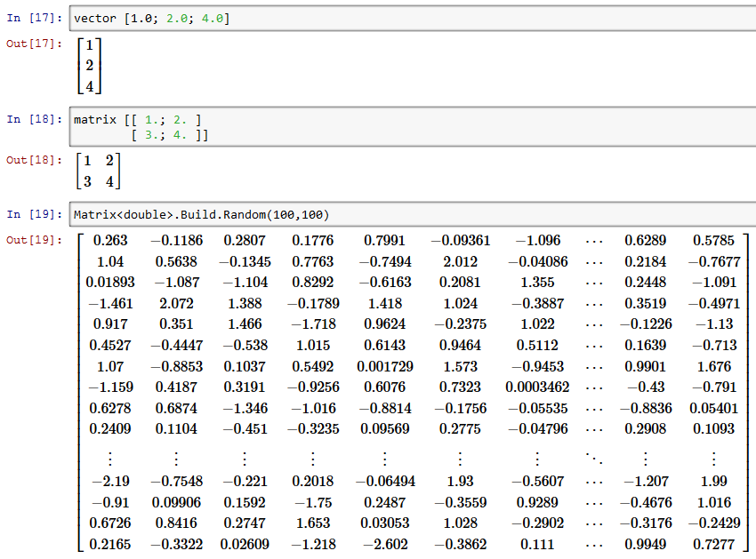Click matrix value 0.001729
756x559 pixels.
coord(385,367)
